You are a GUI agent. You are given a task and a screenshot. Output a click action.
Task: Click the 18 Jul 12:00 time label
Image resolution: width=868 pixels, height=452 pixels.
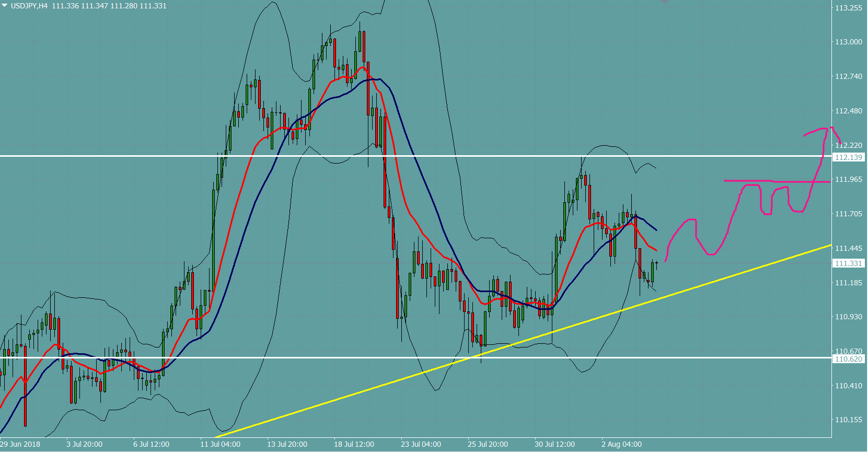point(354,444)
